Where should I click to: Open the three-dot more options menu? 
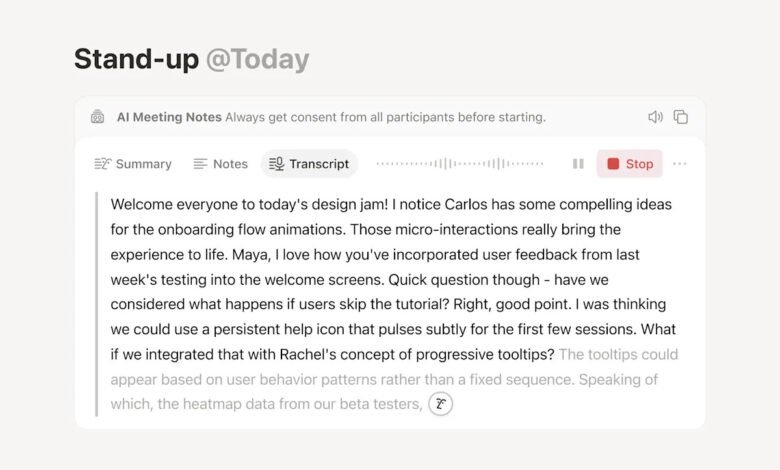[x=680, y=164]
